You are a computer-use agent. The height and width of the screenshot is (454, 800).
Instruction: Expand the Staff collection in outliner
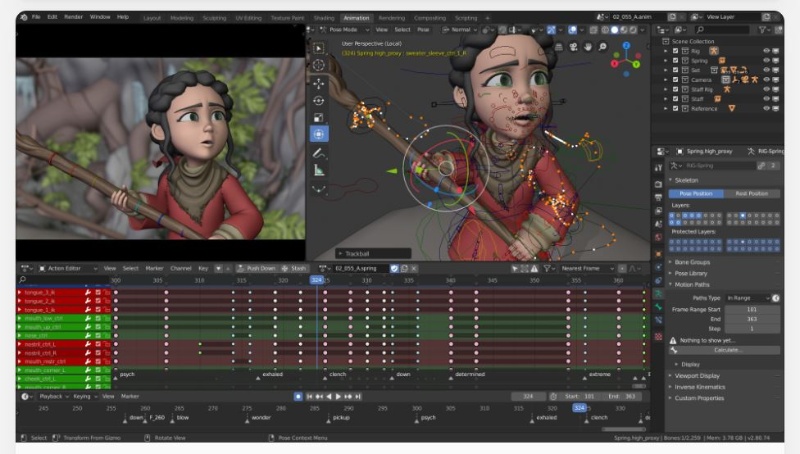(665, 99)
